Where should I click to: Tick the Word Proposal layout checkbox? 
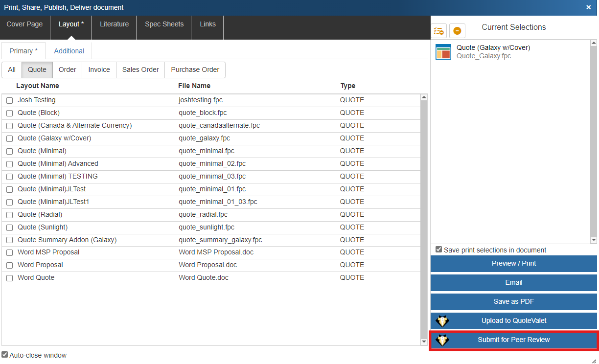(x=9, y=265)
